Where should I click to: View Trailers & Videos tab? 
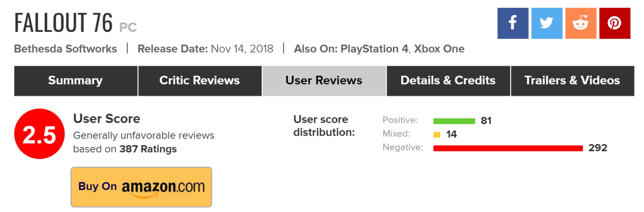pyautogui.click(x=572, y=81)
